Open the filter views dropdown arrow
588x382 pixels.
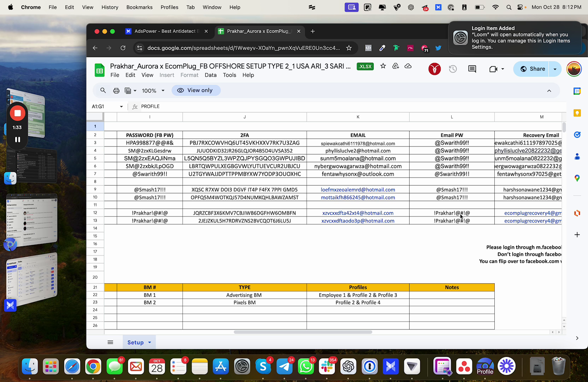pos(135,91)
